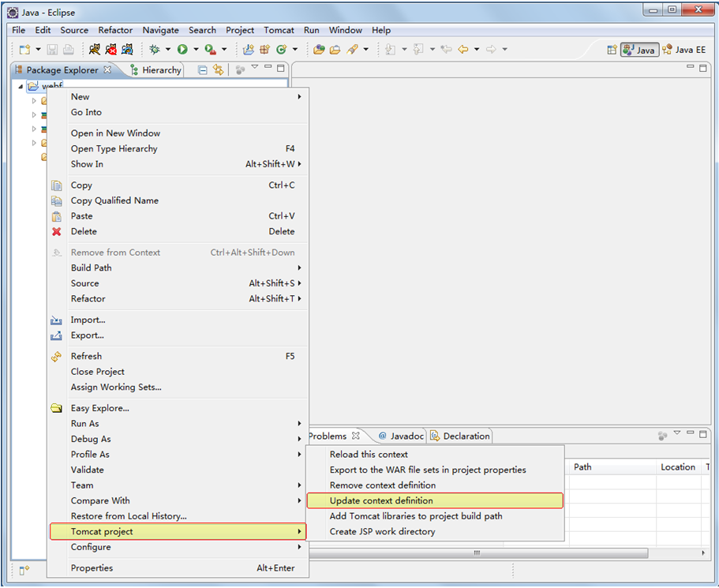
Task: Select Close Project
Action: [x=178, y=372]
